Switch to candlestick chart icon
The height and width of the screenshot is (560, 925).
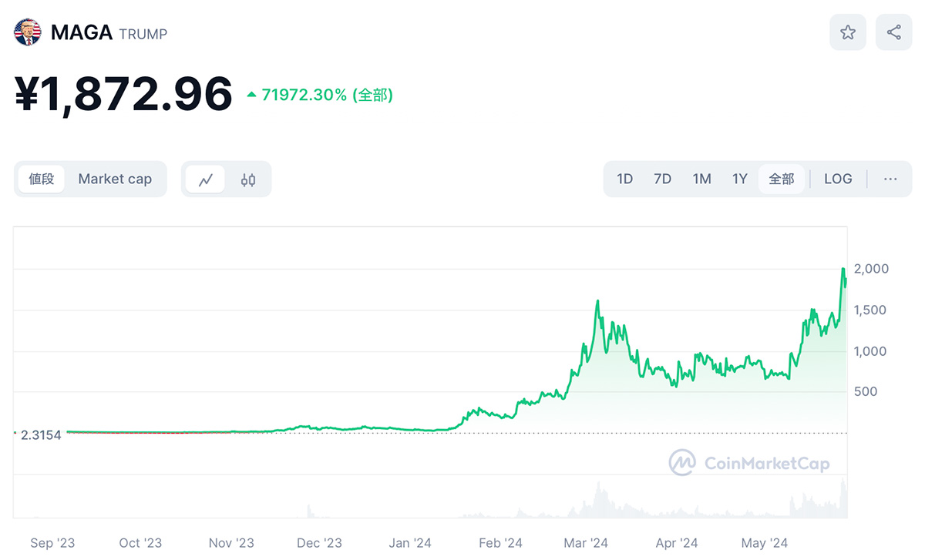(247, 179)
